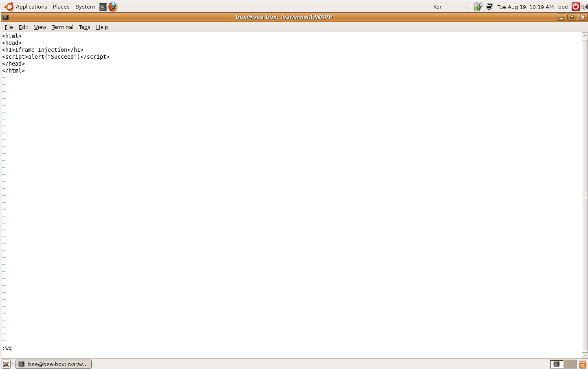Image resolution: width=588 pixels, height=369 pixels.
Task: Click the :wq command line text
Action: [7, 348]
